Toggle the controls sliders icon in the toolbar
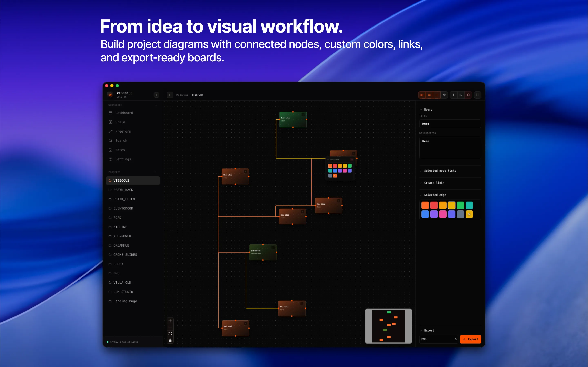 click(429, 95)
